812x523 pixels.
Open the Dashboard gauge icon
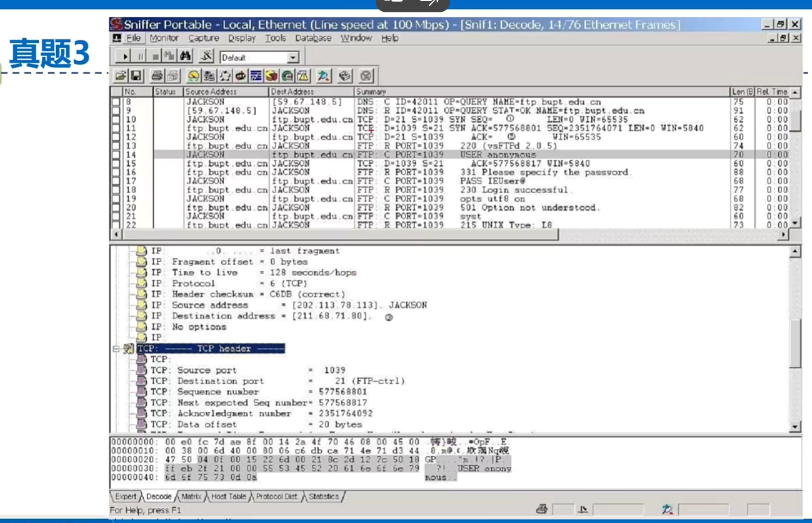pyautogui.click(x=193, y=76)
